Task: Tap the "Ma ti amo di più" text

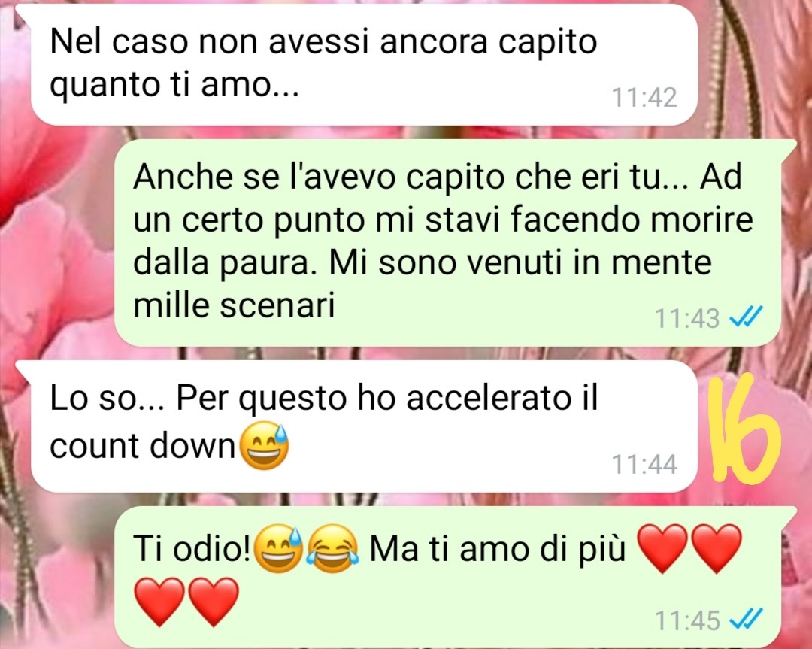Action: pos(498,549)
